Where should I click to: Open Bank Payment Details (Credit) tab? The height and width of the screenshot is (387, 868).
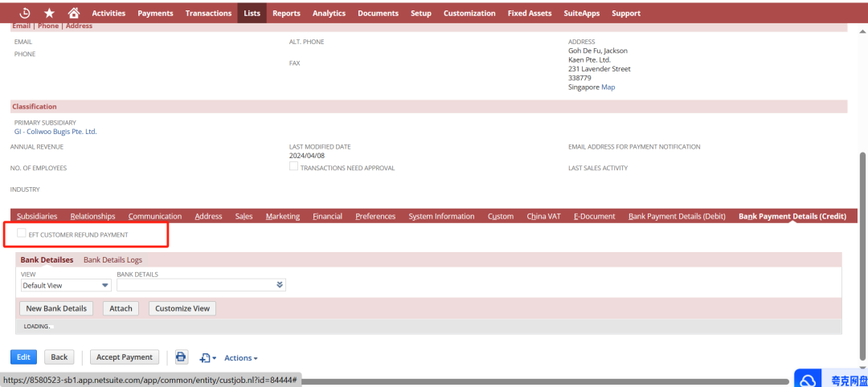point(792,216)
